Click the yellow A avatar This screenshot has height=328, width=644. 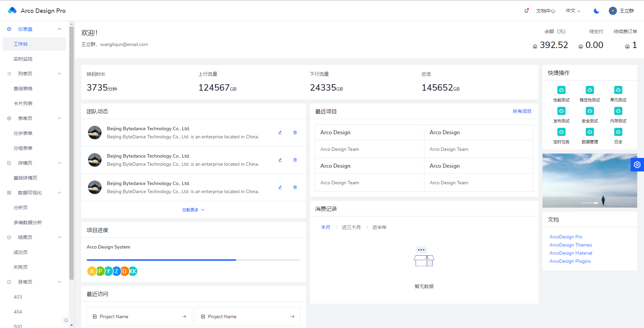tap(92, 271)
